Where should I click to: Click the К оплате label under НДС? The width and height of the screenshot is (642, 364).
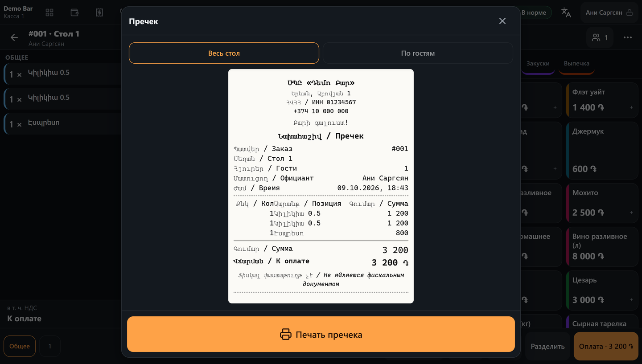point(24,319)
